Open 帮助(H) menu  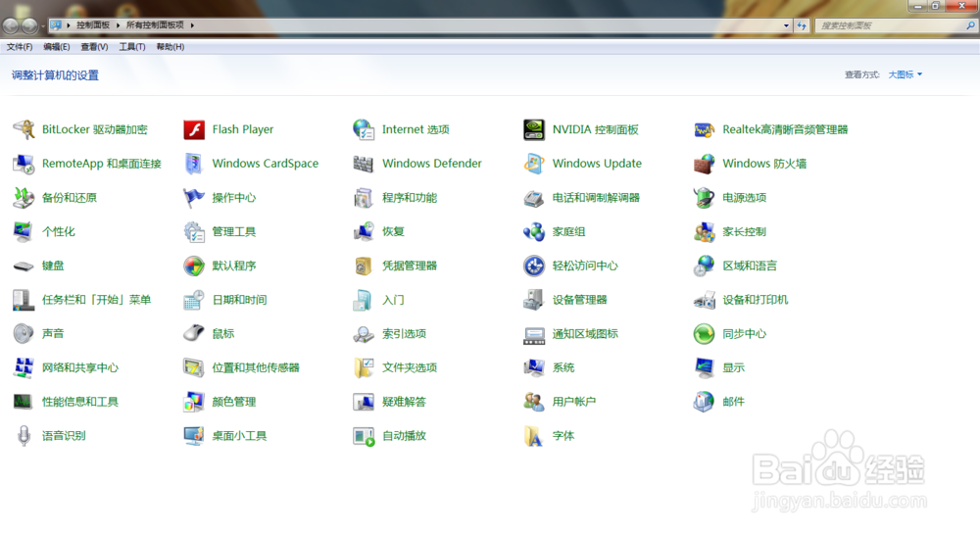point(170,47)
